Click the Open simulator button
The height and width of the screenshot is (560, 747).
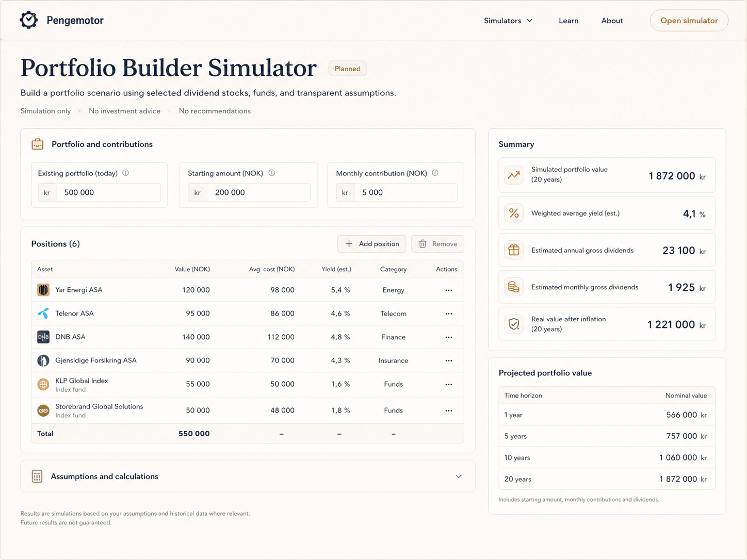point(689,21)
